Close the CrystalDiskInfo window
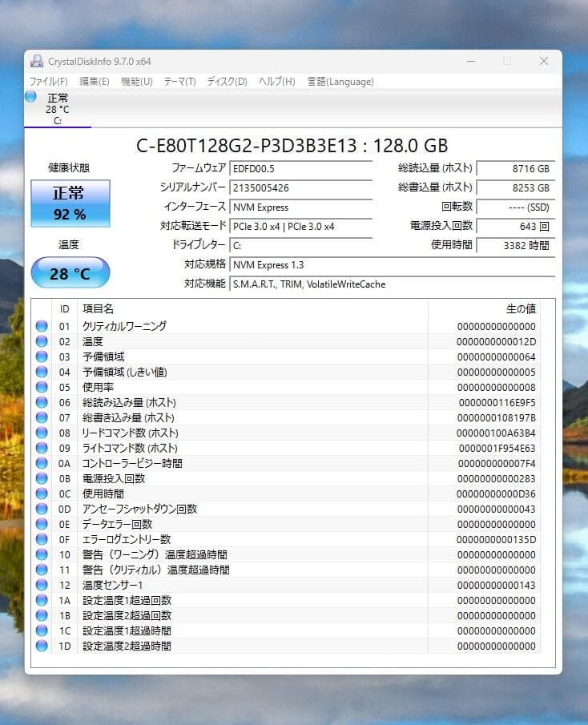The height and width of the screenshot is (725, 588). 544,61
